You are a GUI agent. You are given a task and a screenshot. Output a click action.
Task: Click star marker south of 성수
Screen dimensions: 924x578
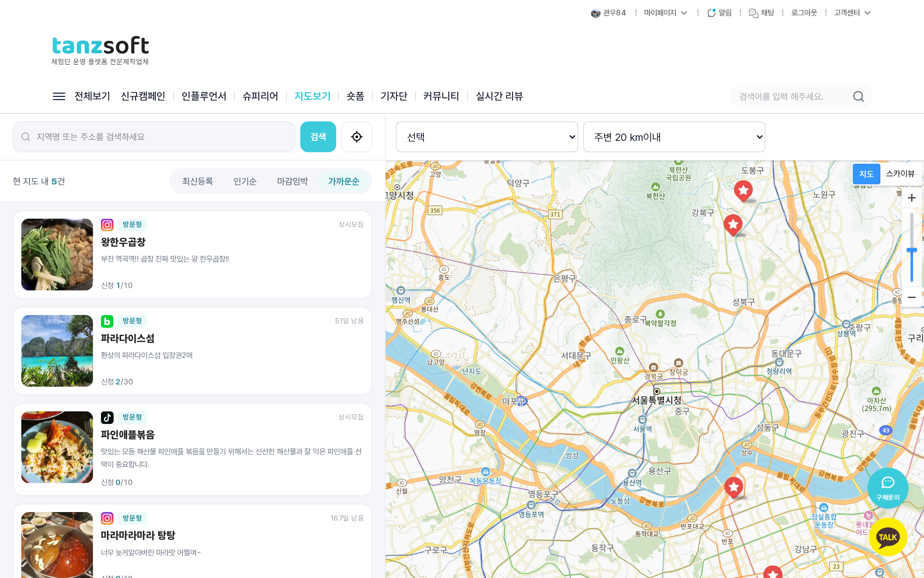pos(734,488)
